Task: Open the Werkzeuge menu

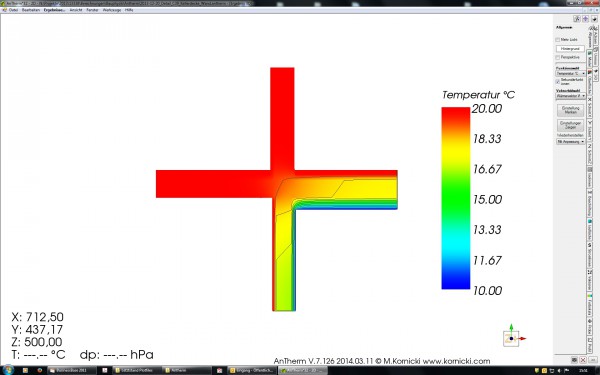Action: click(x=112, y=10)
